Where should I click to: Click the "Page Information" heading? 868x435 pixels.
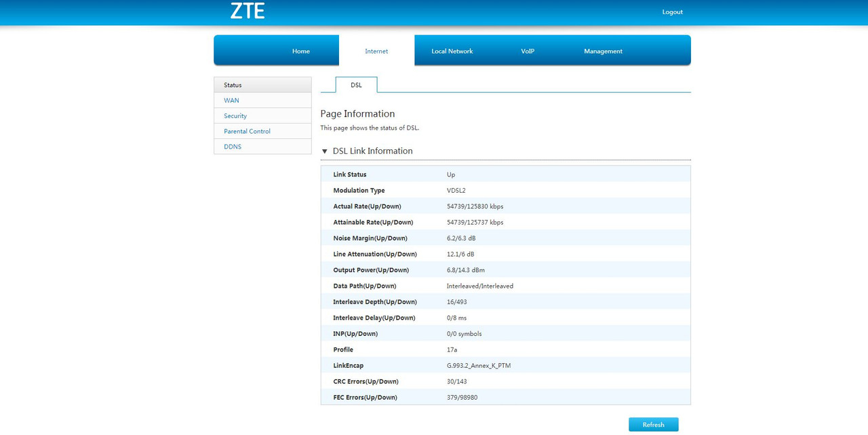[x=357, y=114]
